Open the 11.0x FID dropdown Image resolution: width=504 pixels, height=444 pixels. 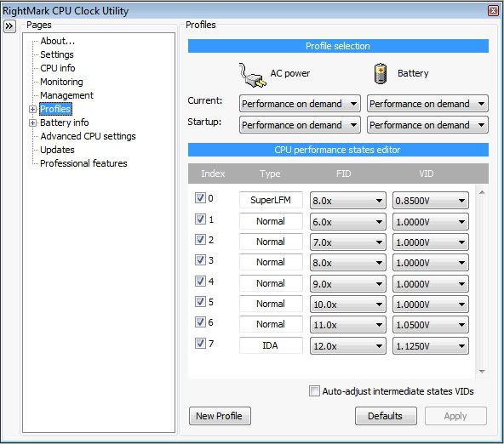click(348, 325)
